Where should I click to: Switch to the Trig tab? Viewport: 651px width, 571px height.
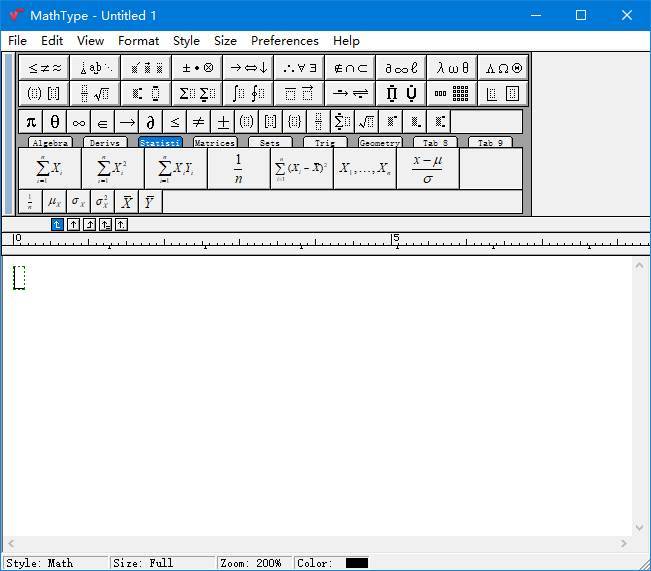(325, 142)
